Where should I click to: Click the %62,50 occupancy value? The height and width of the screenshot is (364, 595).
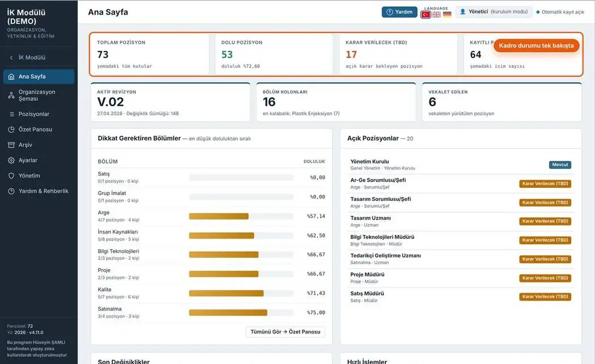pyautogui.click(x=316, y=235)
